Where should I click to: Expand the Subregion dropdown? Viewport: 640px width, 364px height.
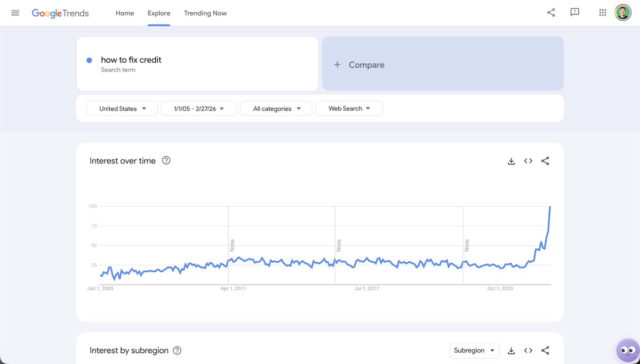tap(474, 351)
